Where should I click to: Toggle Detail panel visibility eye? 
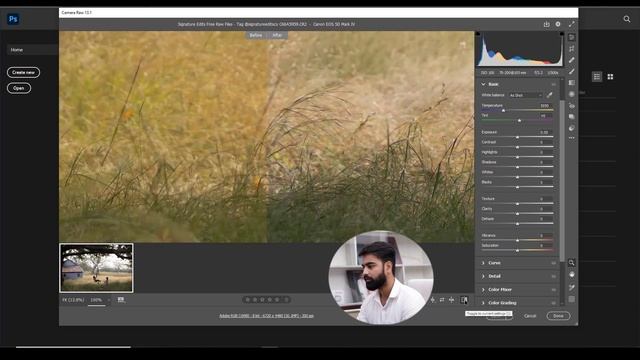click(x=553, y=276)
